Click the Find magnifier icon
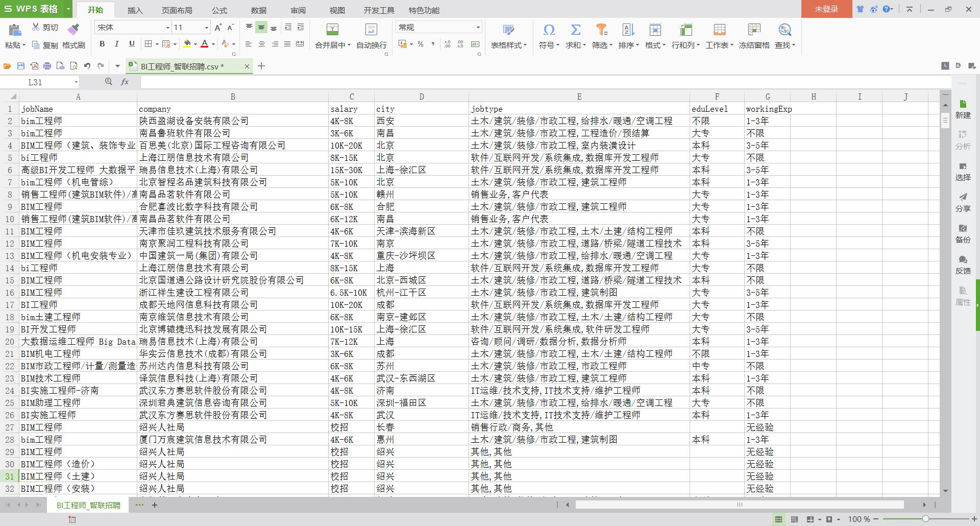The width and height of the screenshot is (980, 526). click(785, 30)
